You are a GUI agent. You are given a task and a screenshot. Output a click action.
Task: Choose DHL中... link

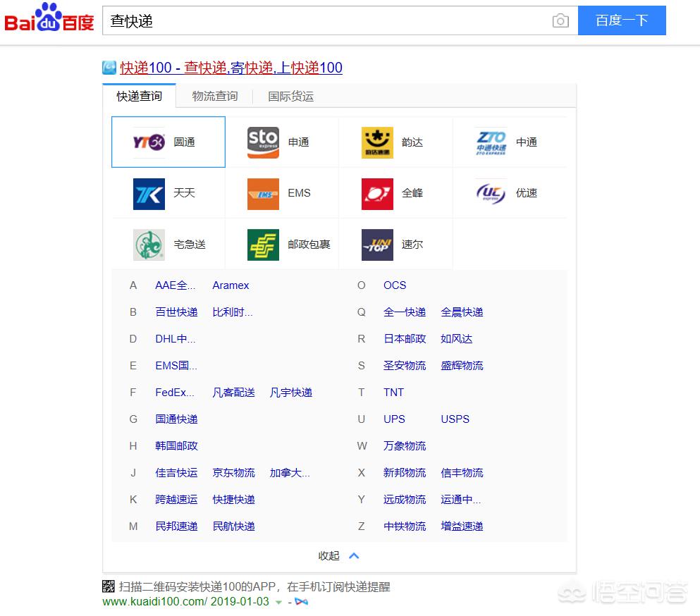(175, 339)
